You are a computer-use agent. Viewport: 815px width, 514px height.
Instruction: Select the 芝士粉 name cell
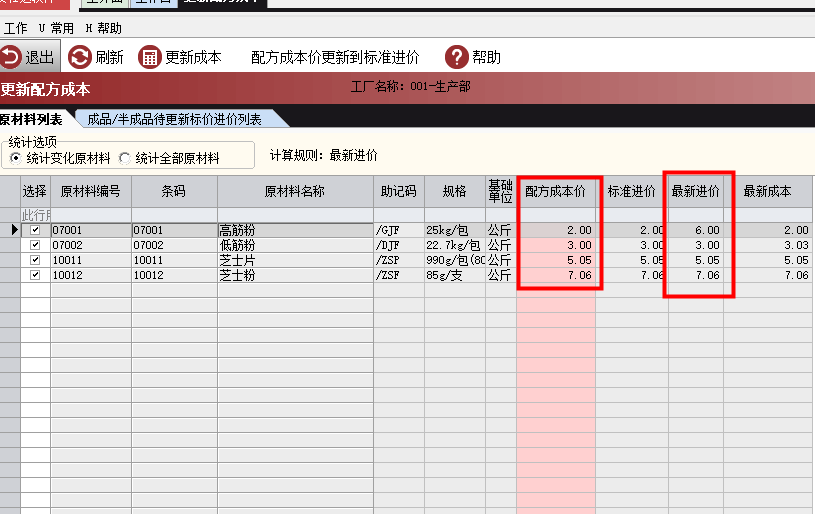pyautogui.click(x=295, y=275)
